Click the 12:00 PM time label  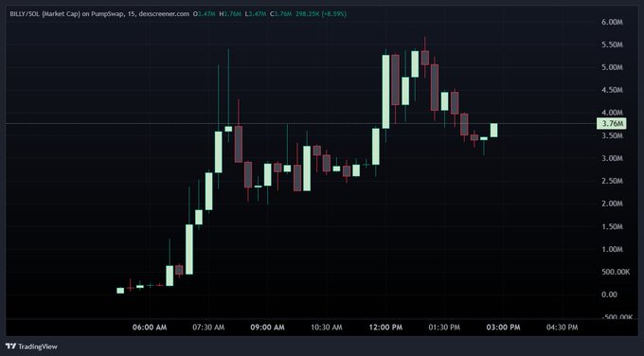[385, 328]
